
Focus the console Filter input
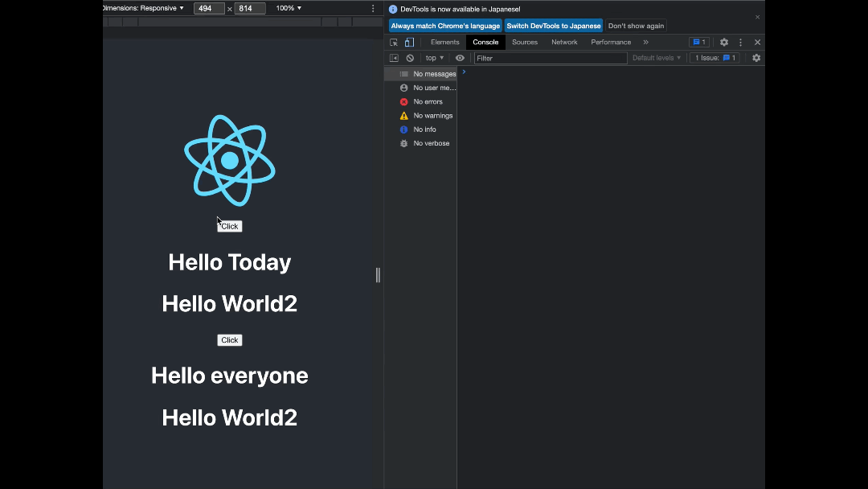[x=551, y=58]
